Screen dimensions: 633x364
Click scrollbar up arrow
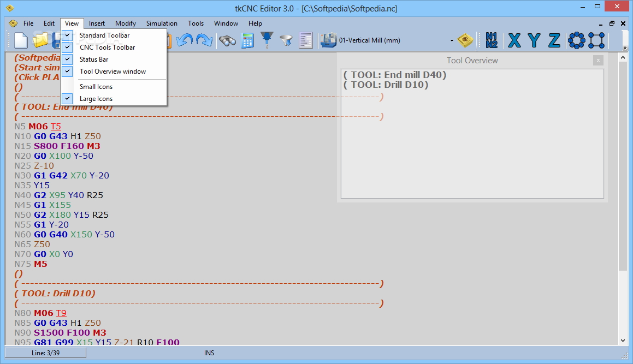coord(623,58)
